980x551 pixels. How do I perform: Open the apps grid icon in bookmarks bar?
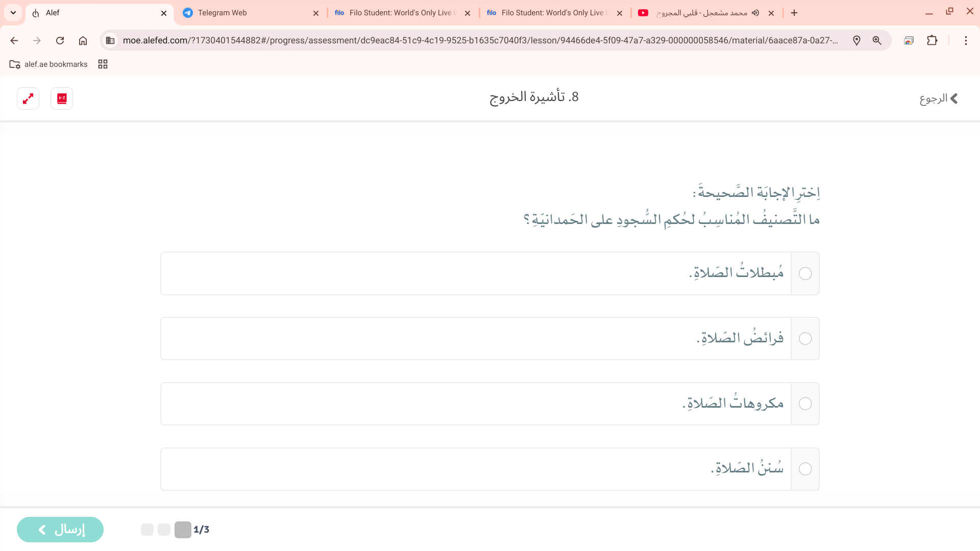(x=103, y=64)
